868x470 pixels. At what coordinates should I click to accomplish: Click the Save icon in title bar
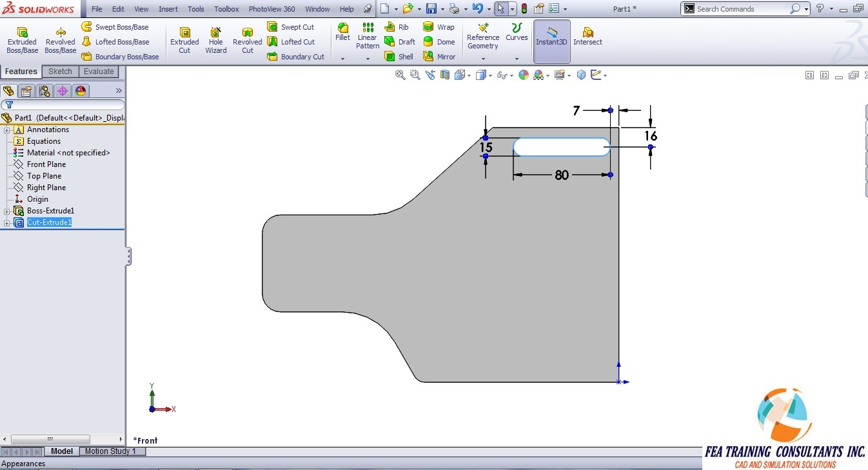(431, 9)
